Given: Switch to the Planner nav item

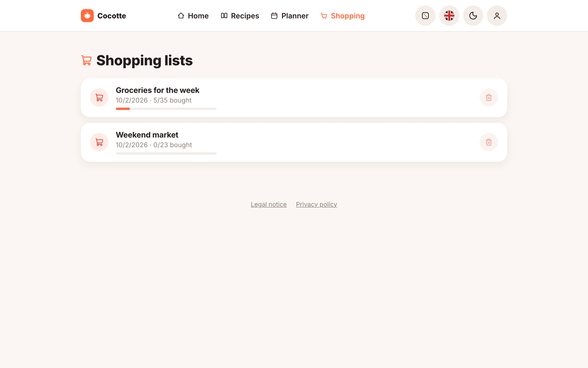Looking at the screenshot, I should pos(290,16).
